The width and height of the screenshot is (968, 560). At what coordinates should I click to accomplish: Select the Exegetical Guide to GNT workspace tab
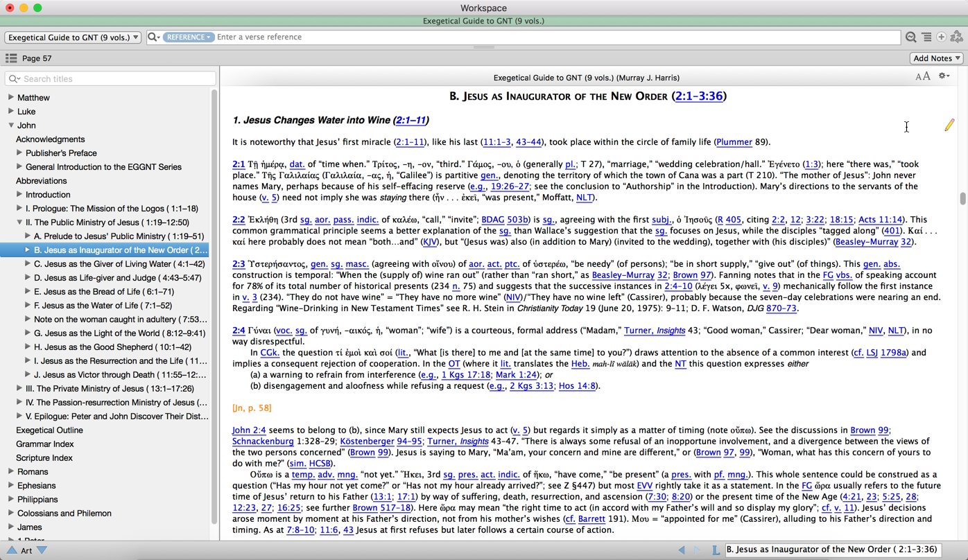click(x=483, y=21)
